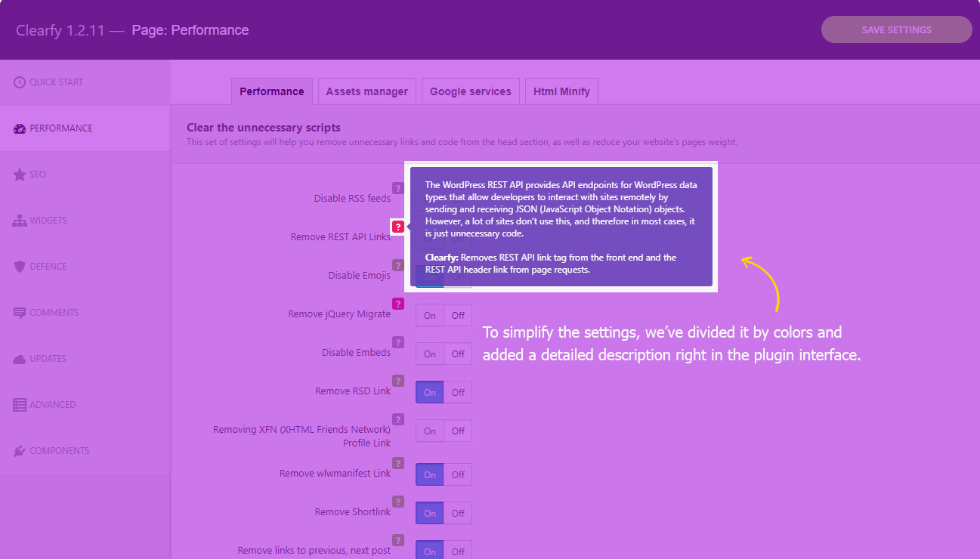The image size is (980, 559).
Task: Set Disable Embeds to Off
Action: point(458,354)
